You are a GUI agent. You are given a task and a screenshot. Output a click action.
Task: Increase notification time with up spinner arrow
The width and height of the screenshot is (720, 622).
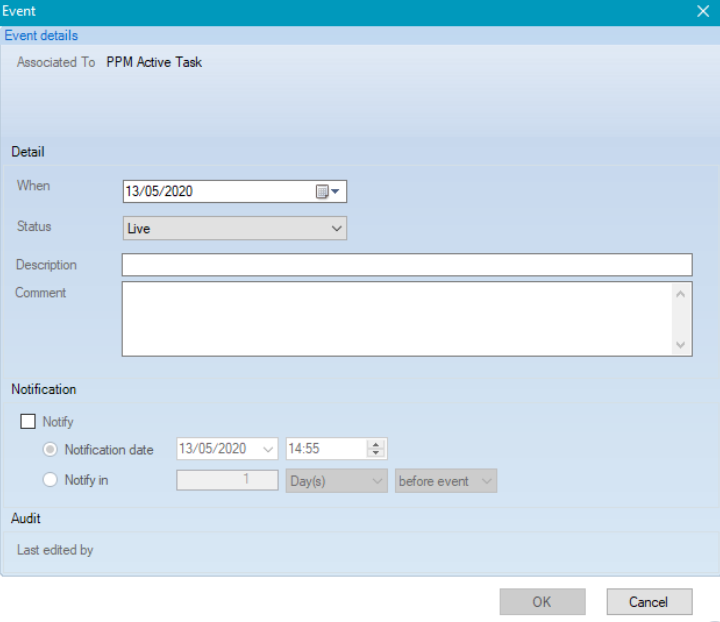click(376, 445)
